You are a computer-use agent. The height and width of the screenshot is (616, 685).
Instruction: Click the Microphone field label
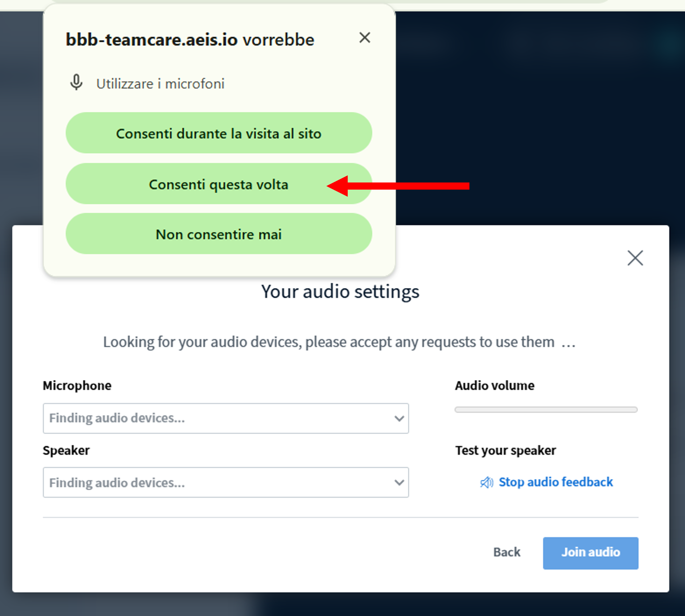77,386
